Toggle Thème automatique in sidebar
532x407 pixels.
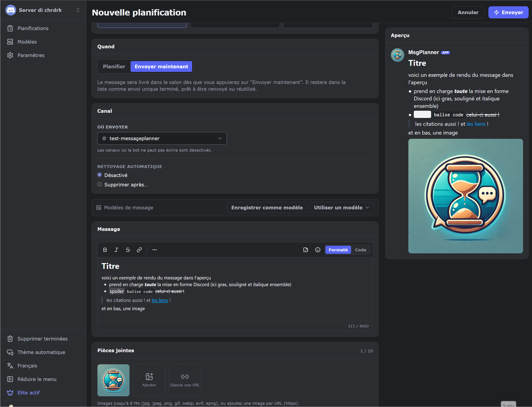[x=43, y=352]
